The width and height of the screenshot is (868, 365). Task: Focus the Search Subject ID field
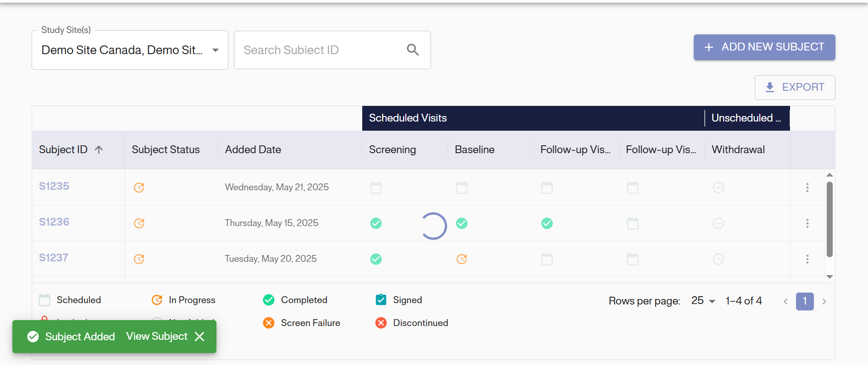[x=321, y=50]
